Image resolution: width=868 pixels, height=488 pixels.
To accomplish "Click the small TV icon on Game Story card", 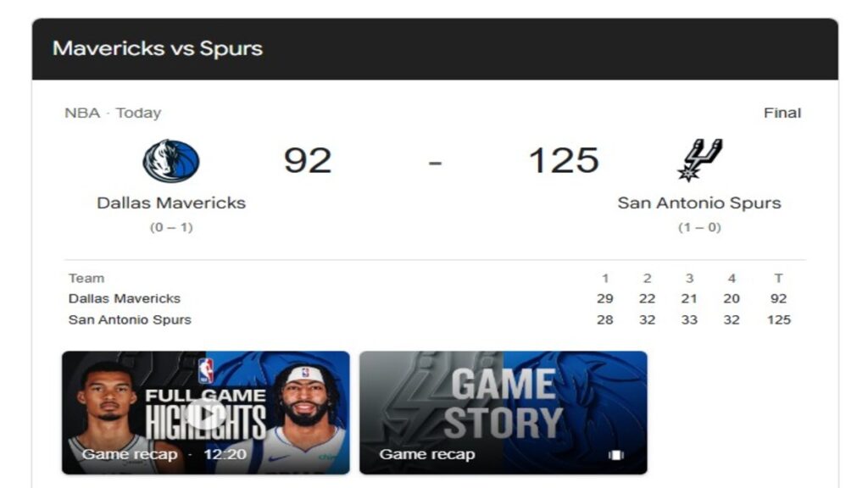I will point(616,455).
